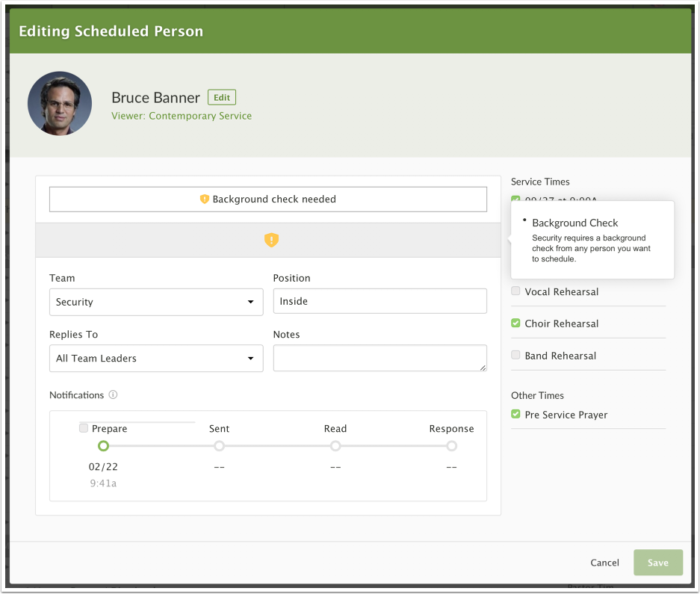Screen dimensions: 700x594
Task: Click the Notifications info icon
Action: pyautogui.click(x=113, y=395)
